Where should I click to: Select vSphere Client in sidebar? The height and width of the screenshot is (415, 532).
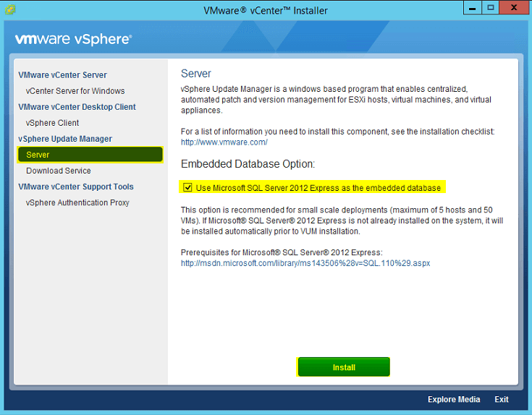52,123
